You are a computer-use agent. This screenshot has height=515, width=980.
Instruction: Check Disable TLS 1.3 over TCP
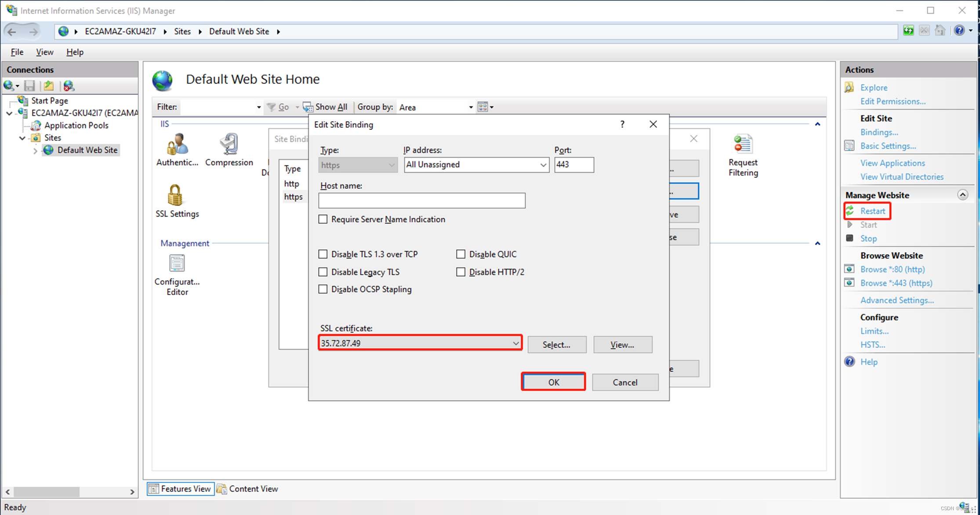(323, 254)
